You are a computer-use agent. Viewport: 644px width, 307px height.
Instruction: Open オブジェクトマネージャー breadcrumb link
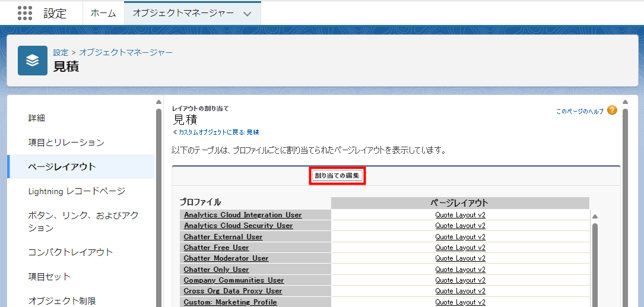tap(126, 52)
